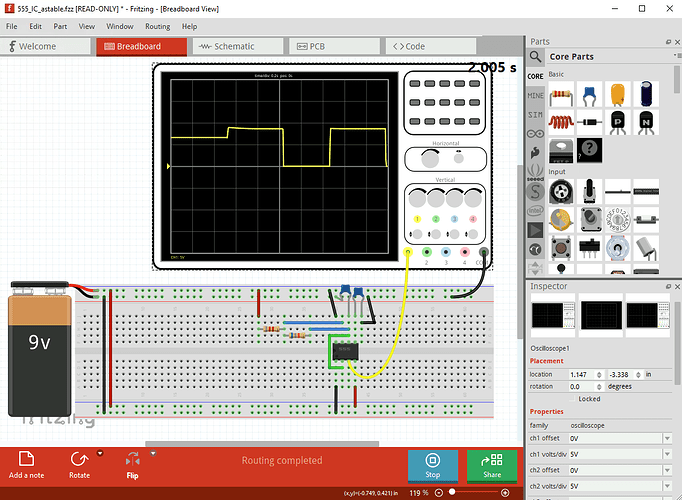Switch to the Code tab
Screen dimensions: 682x500
point(431,47)
